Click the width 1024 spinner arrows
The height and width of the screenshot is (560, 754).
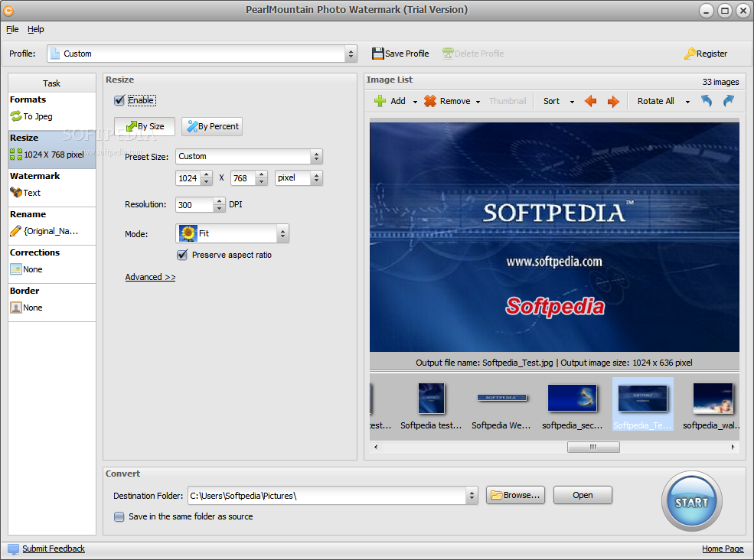pyautogui.click(x=206, y=177)
